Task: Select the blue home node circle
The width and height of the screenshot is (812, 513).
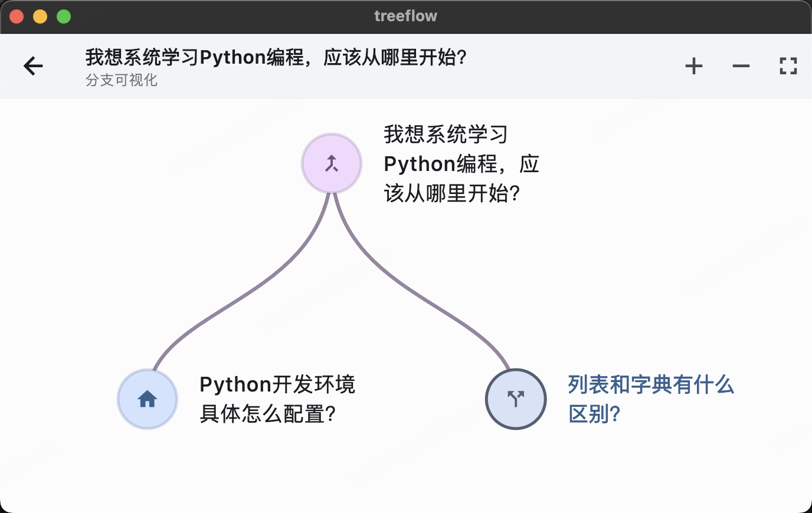Action: tap(148, 399)
